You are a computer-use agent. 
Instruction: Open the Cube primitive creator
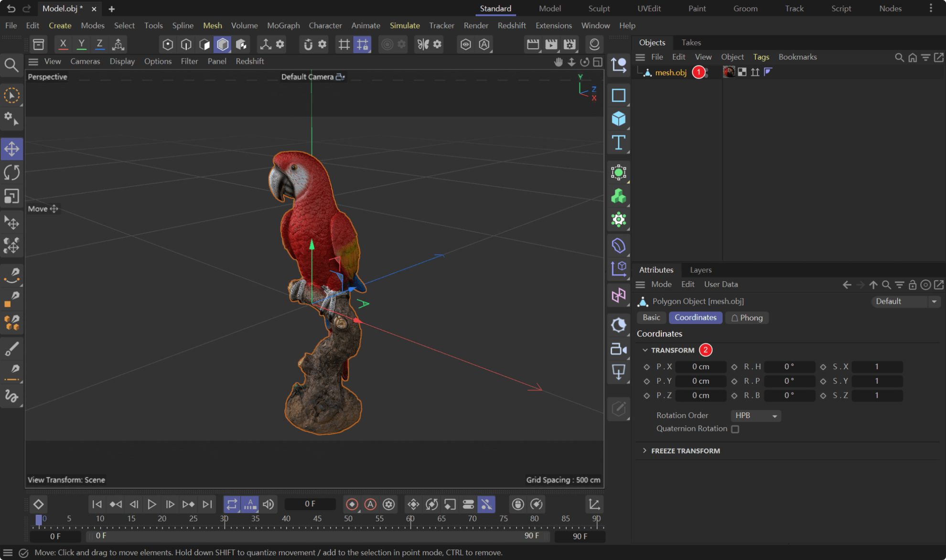(x=618, y=118)
